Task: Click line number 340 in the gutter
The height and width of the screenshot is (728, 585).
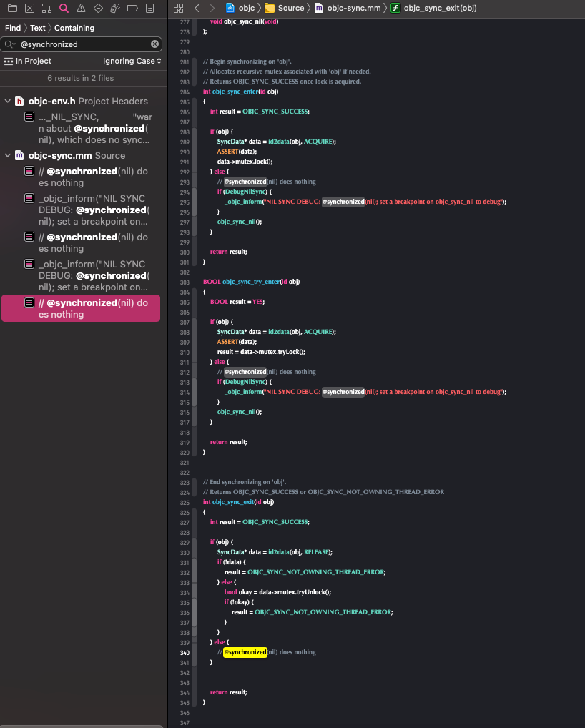Action: pos(185,653)
